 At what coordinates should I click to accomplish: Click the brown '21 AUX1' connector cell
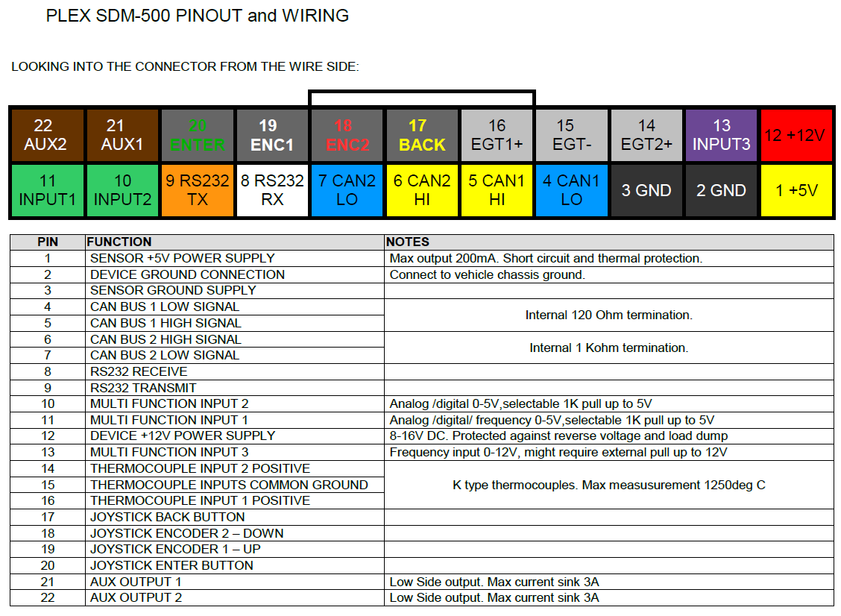[122, 135]
